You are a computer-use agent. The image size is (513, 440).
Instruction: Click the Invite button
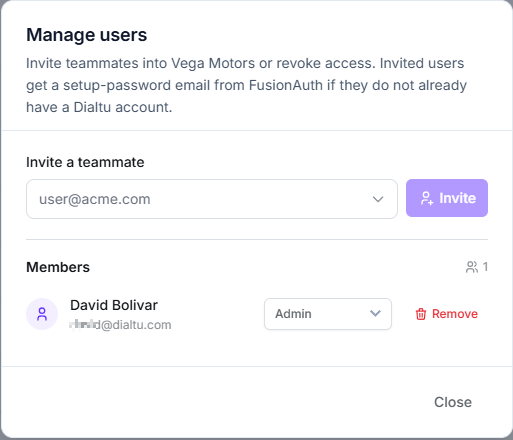[x=447, y=198]
